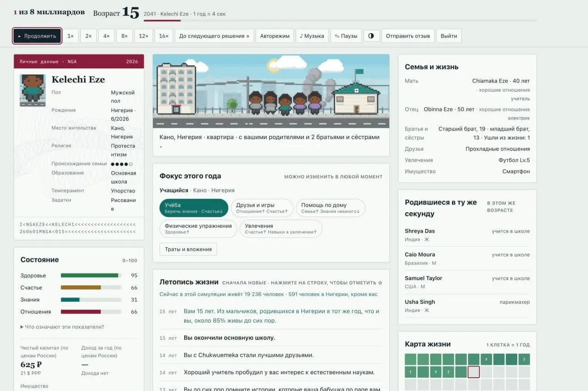Mark the Chukwuemeka best friends entry
Screen dimensions: 588x391
click(271, 355)
